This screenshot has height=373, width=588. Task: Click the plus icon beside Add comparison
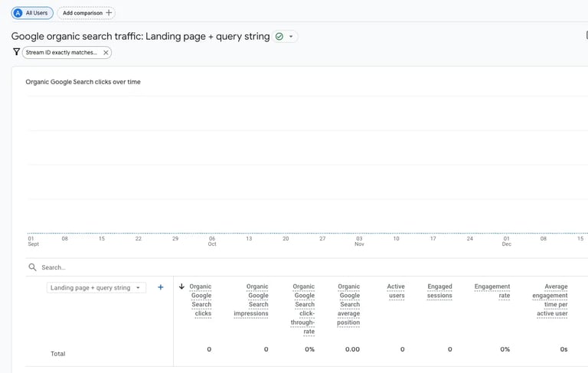[109, 13]
